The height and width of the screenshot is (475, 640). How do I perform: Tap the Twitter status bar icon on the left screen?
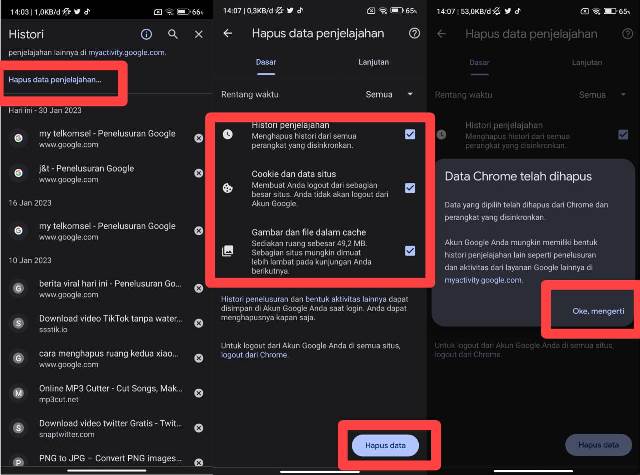click(x=77, y=12)
